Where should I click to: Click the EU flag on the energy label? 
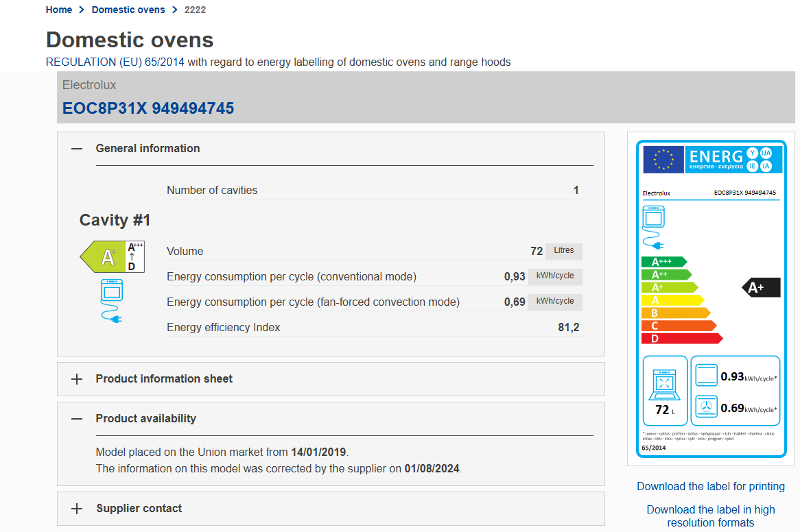click(x=663, y=159)
